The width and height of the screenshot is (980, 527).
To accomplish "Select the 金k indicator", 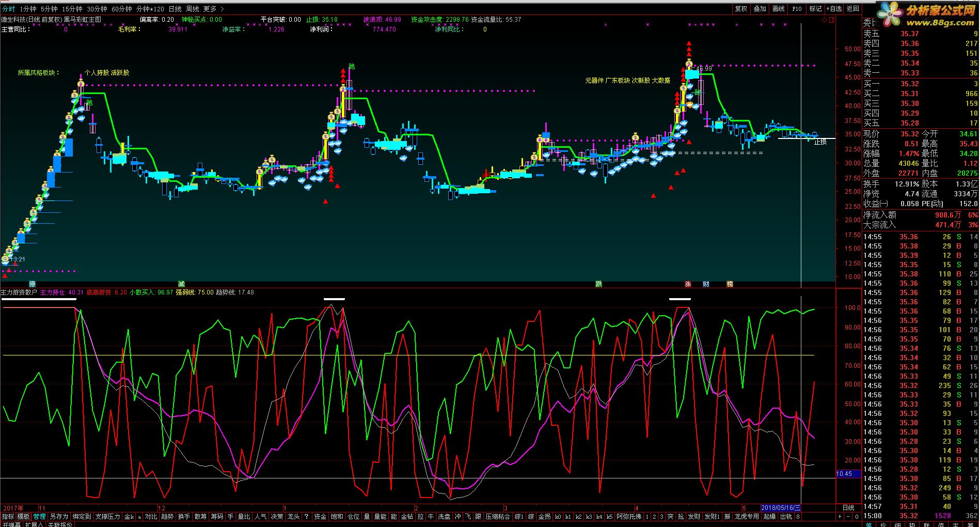I will coord(129,517).
